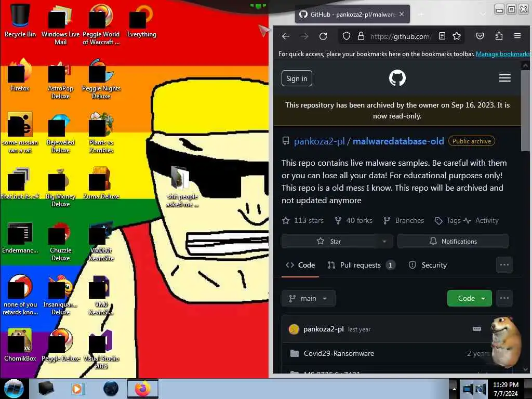Open the Branches link

coord(404,220)
